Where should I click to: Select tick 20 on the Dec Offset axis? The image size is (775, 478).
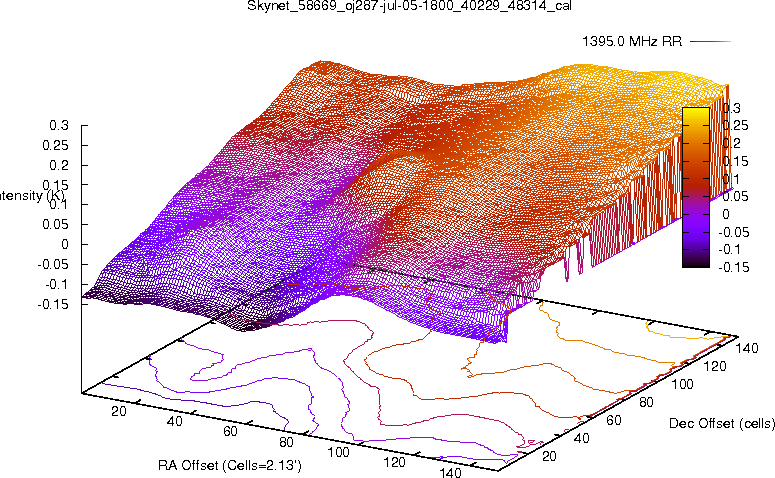pyautogui.click(x=549, y=456)
